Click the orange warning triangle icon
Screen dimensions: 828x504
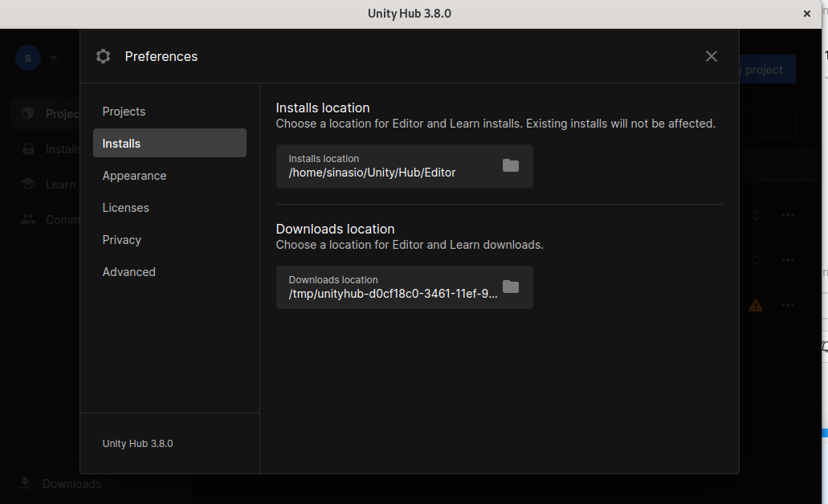click(756, 305)
